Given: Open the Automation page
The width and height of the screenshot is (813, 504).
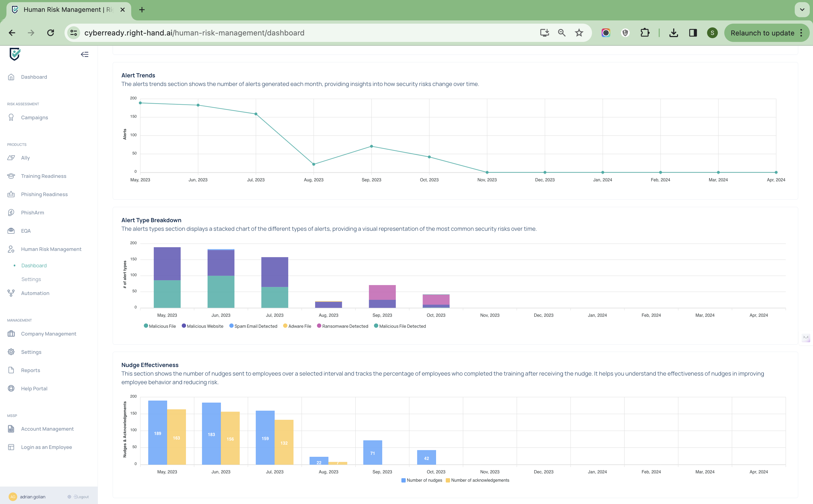Looking at the screenshot, I should coord(35,293).
